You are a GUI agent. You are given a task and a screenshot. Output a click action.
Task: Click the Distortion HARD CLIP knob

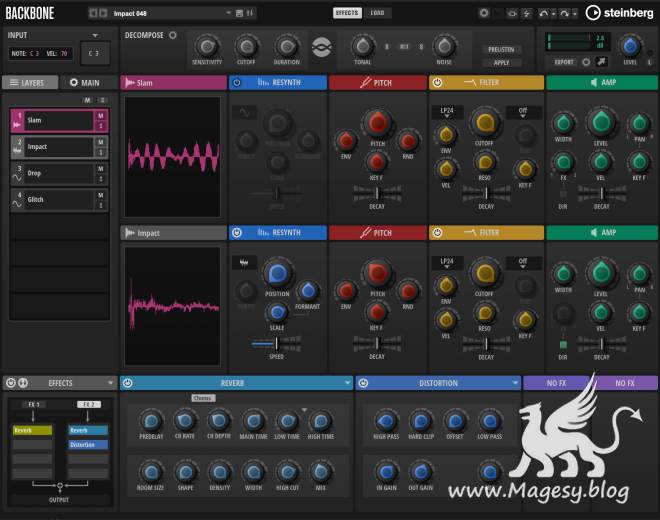pyautogui.click(x=420, y=421)
